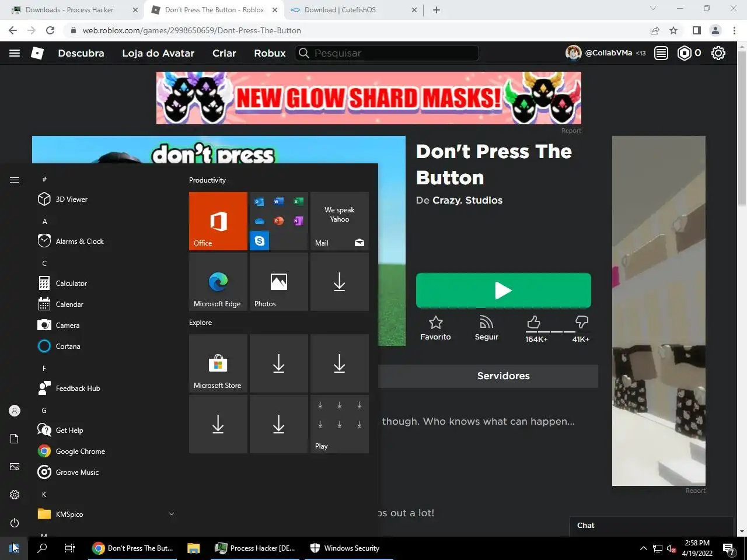
Task: Open Chrome profile icon
Action: point(715,30)
